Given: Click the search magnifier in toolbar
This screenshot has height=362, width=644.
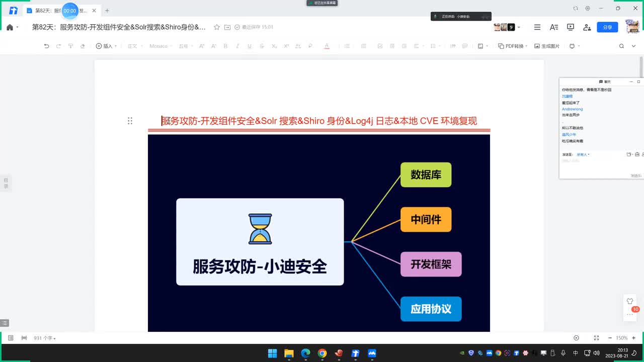Looking at the screenshot, I should tap(621, 46).
